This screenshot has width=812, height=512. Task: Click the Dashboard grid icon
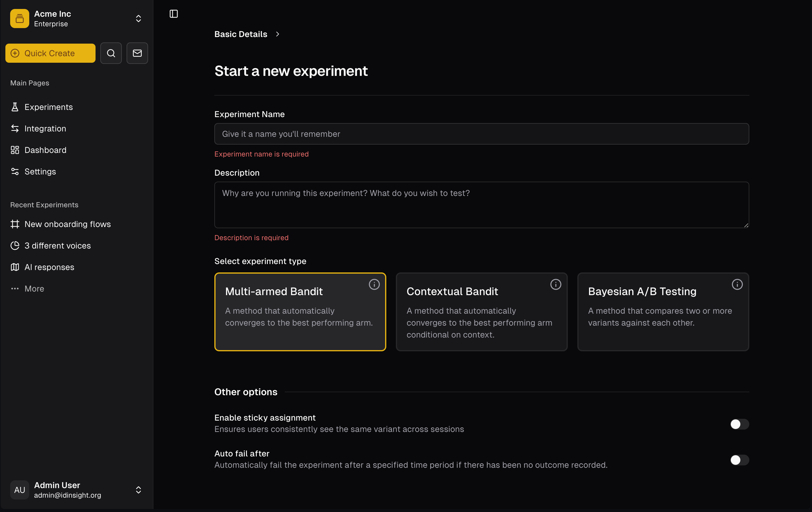tap(15, 150)
